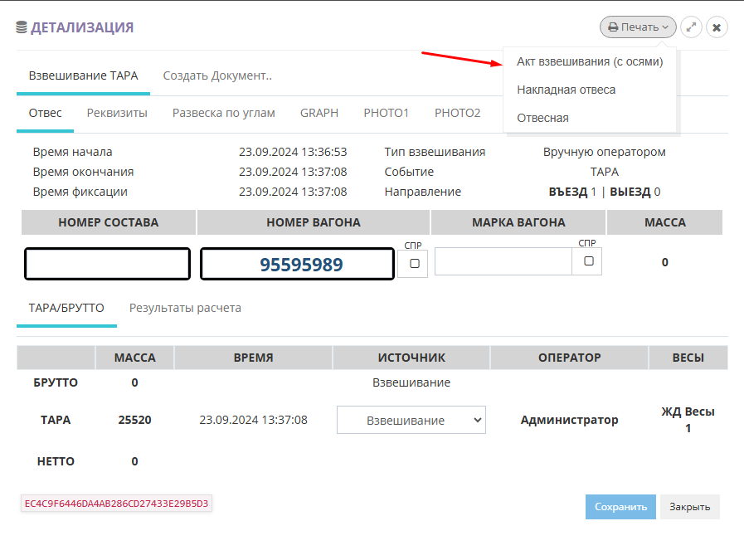Open the GRAPH tab
The image size is (744, 560).
(x=319, y=113)
